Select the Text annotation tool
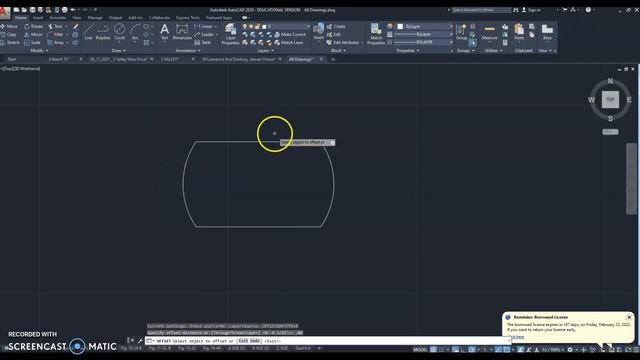 [x=164, y=32]
